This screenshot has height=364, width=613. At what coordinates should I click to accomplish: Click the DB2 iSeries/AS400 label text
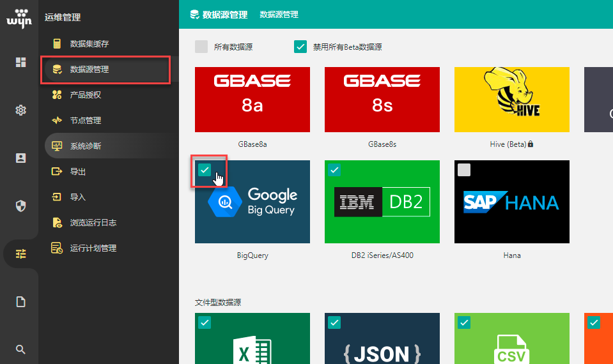click(382, 255)
